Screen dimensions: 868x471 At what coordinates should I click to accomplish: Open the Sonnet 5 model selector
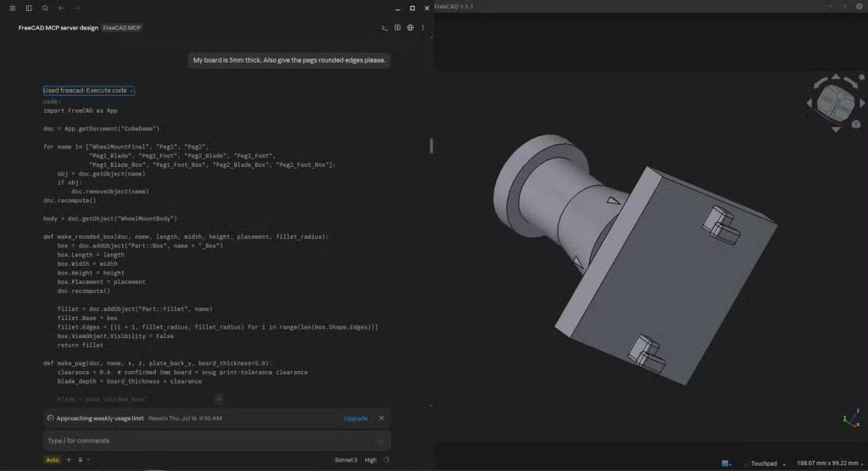[x=346, y=460]
